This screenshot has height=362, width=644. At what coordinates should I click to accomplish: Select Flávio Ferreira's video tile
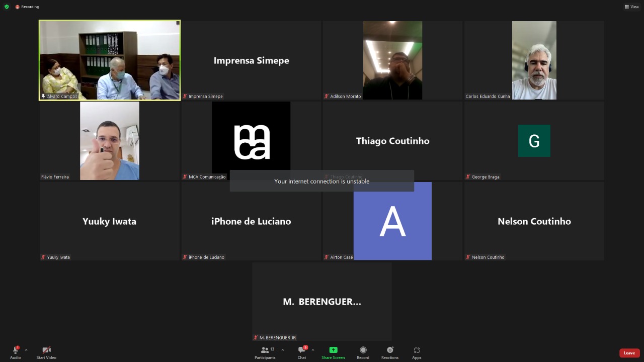tap(110, 141)
